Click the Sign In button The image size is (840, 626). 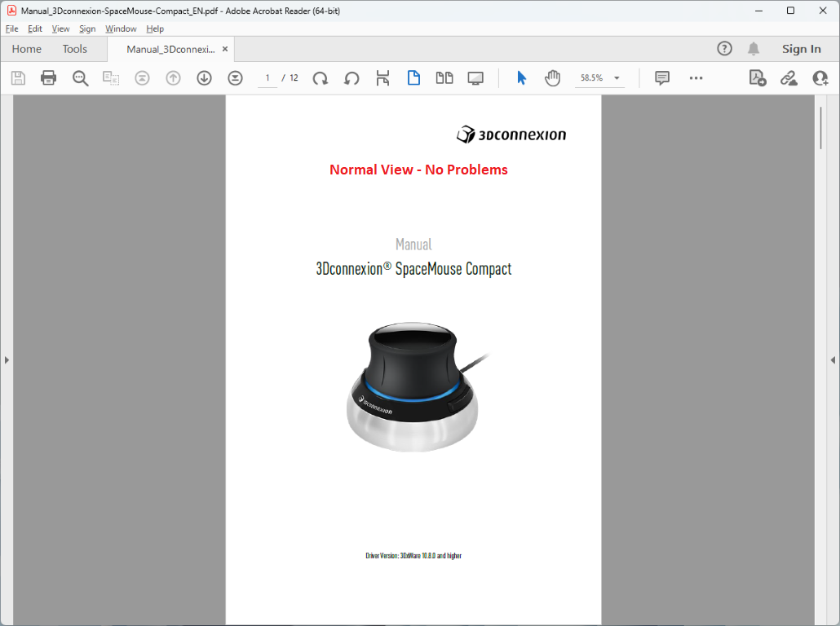[801, 48]
